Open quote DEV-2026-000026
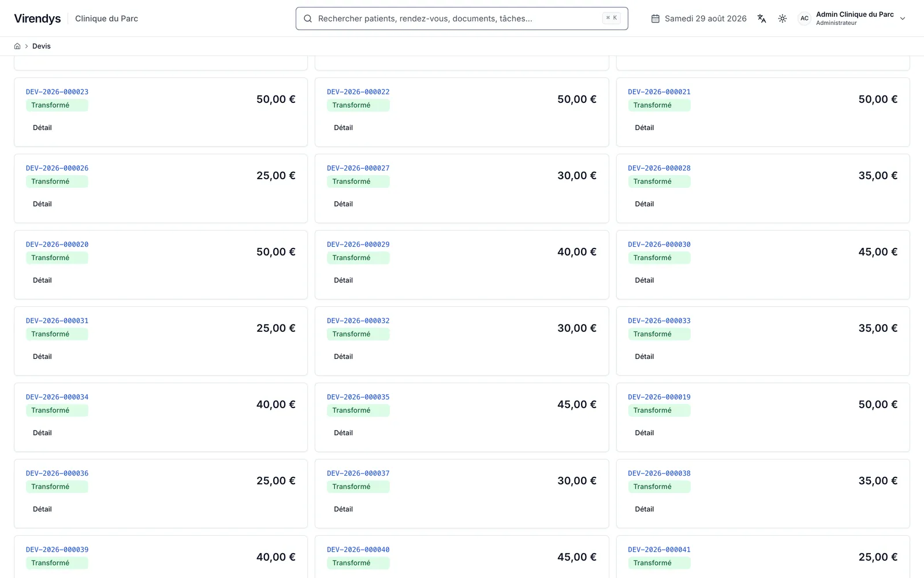 57,168
